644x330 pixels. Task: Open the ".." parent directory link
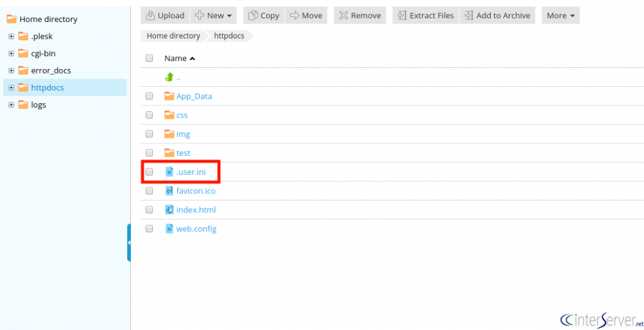(179, 77)
